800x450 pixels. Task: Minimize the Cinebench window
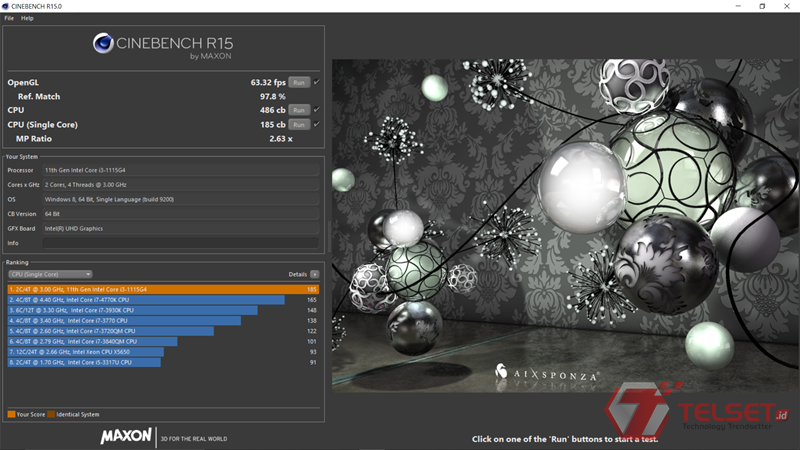pyautogui.click(x=738, y=6)
